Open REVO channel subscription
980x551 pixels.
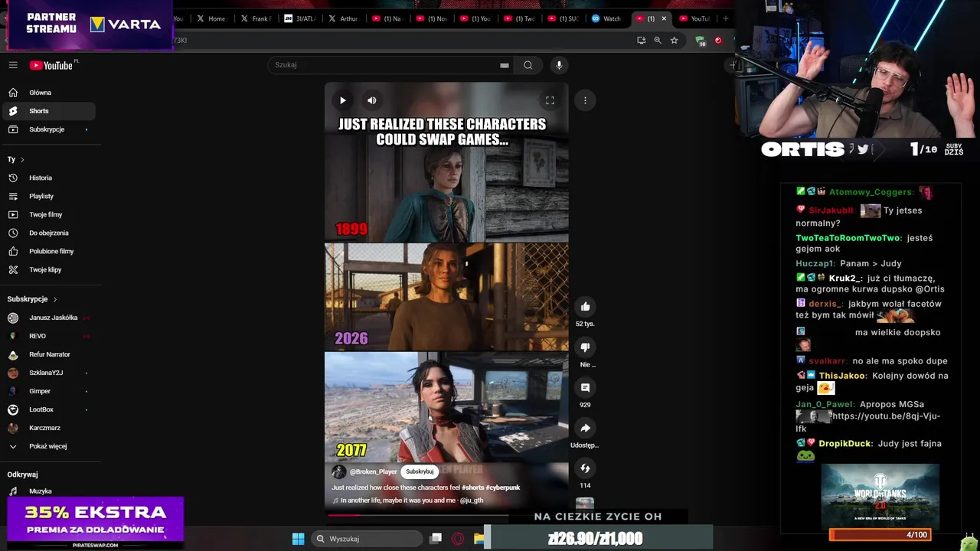47,336
